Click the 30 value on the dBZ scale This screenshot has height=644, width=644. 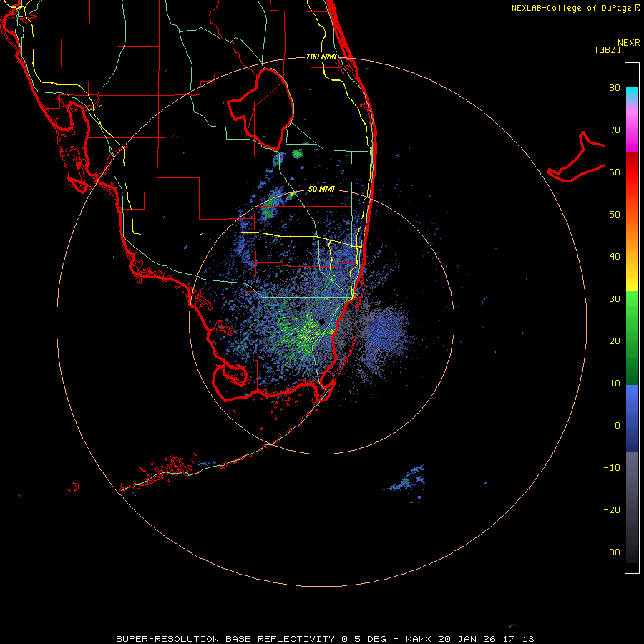click(615, 299)
